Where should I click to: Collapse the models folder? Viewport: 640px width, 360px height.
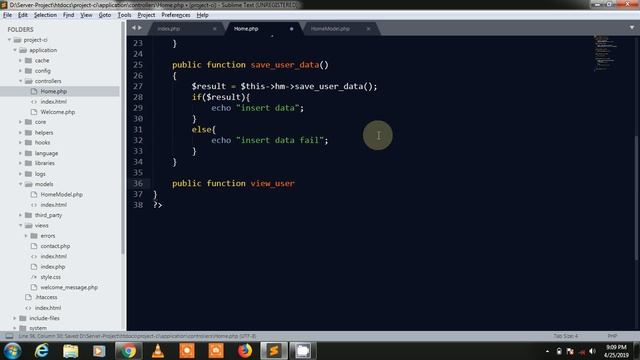coord(20,184)
